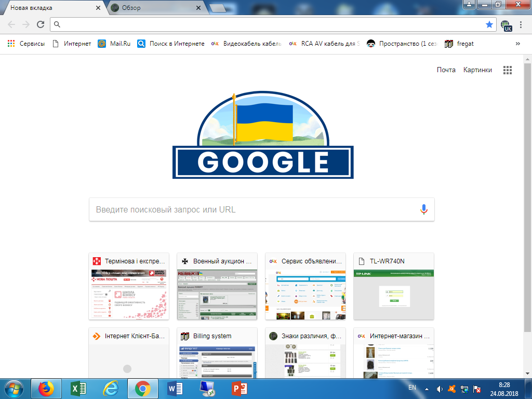The height and width of the screenshot is (399, 532).
Task: Change EN input language
Action: pos(412,388)
